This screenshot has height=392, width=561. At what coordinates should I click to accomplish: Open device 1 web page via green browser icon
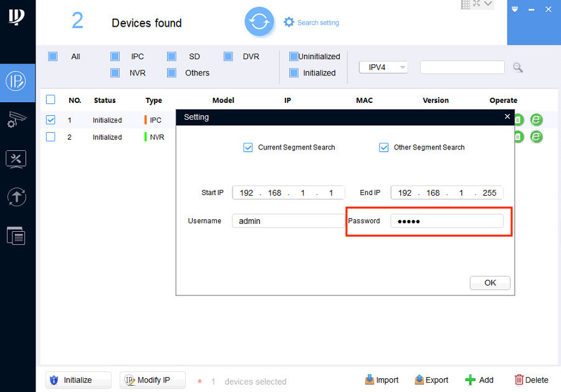coord(536,119)
